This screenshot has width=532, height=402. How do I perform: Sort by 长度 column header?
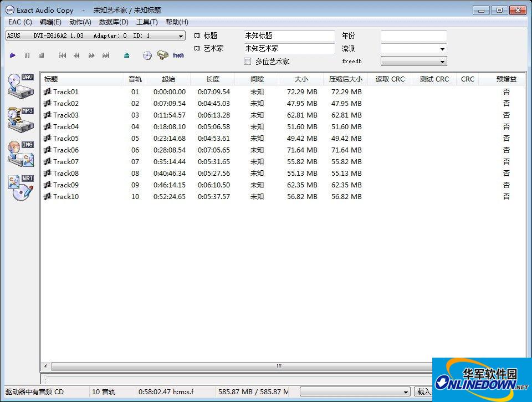click(x=213, y=79)
